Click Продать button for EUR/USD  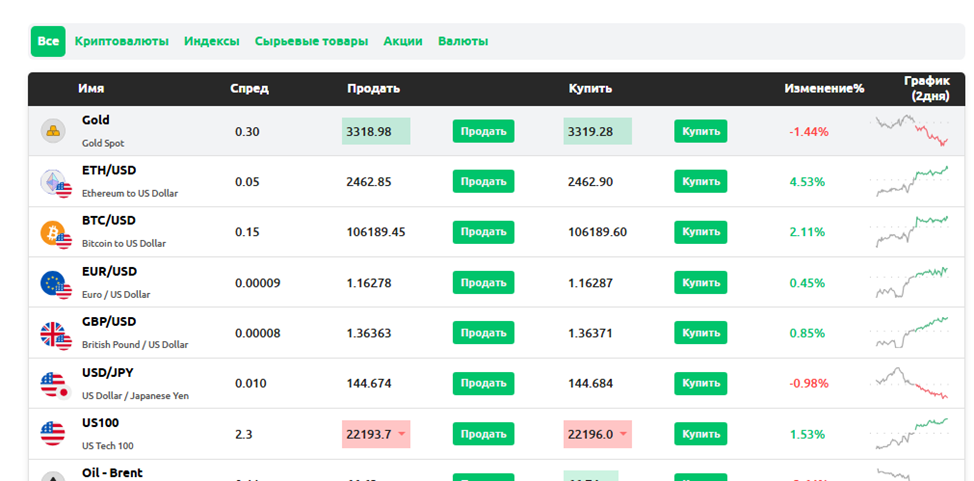tap(483, 283)
